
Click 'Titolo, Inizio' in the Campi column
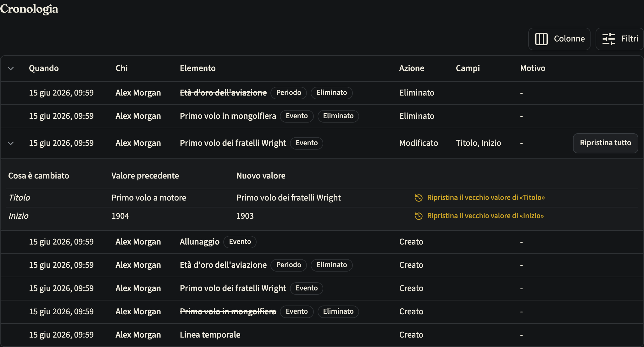coord(479,143)
